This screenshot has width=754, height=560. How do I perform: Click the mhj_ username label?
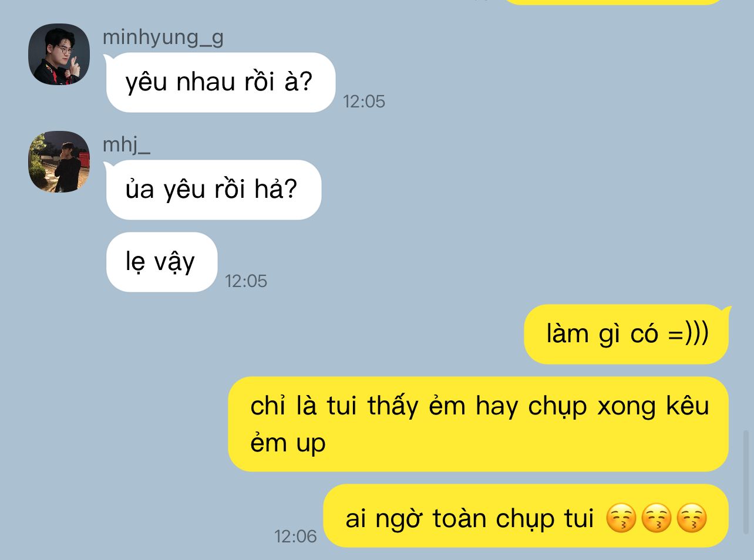(x=126, y=144)
